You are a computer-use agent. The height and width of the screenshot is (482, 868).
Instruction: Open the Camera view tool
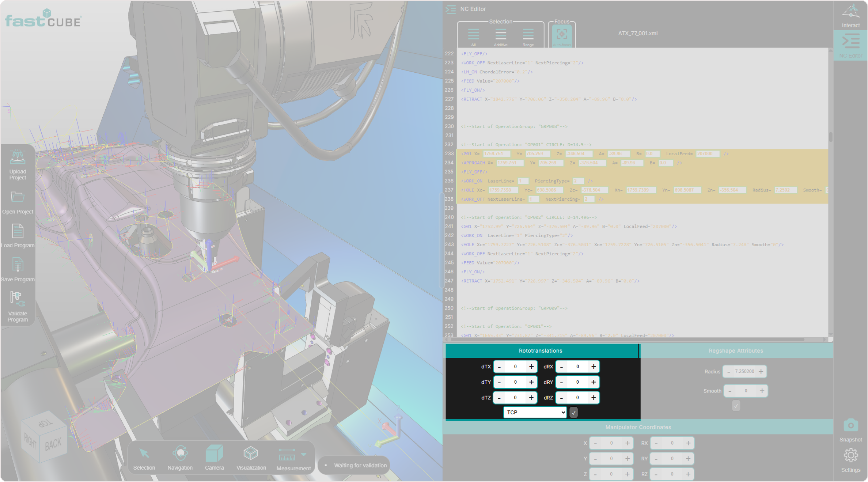214,454
